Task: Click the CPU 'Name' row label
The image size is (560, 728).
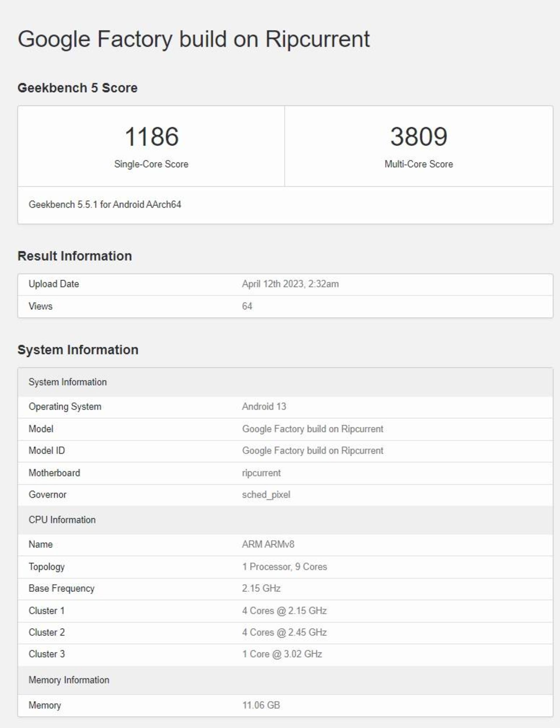Action: (x=41, y=544)
